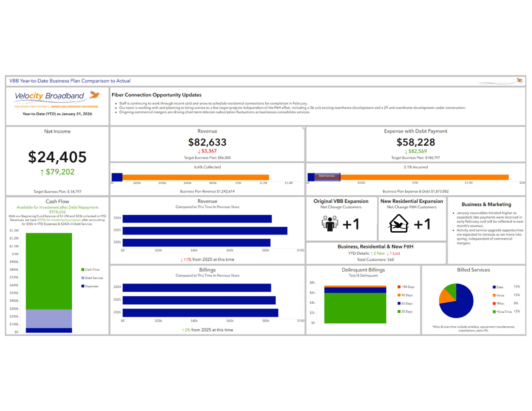
Task: Click the green down arrow beside $82,569
Action: tap(406, 152)
